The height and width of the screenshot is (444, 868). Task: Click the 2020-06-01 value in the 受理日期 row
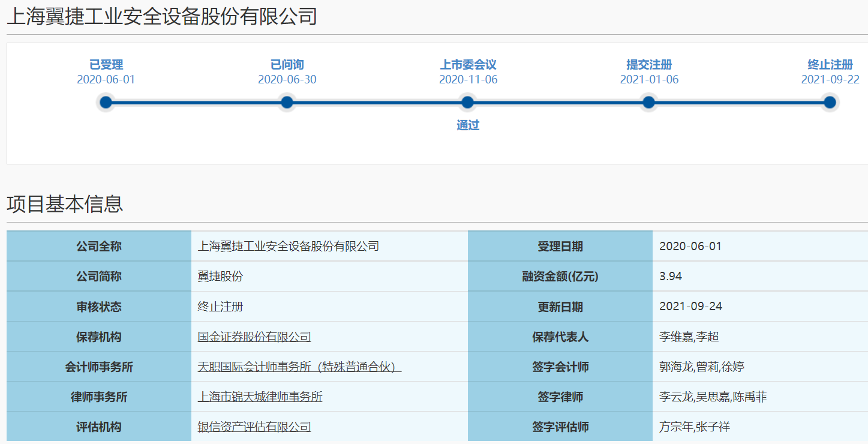click(690, 247)
